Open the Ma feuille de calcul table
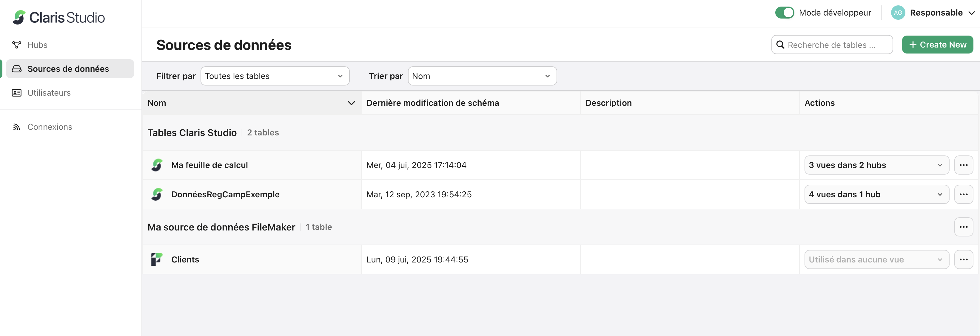 (x=209, y=165)
